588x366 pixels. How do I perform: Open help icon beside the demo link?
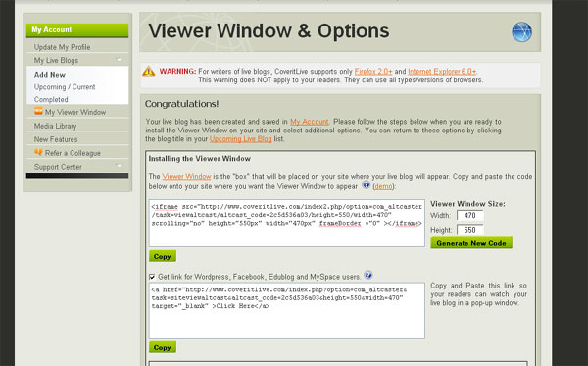(366, 185)
